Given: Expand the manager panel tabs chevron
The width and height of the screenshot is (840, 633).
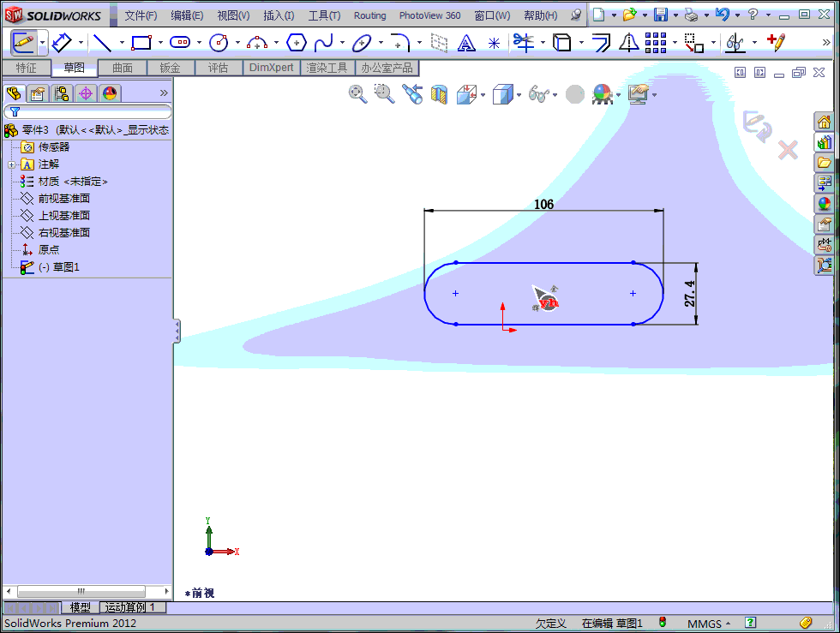Looking at the screenshot, I should pos(164,93).
